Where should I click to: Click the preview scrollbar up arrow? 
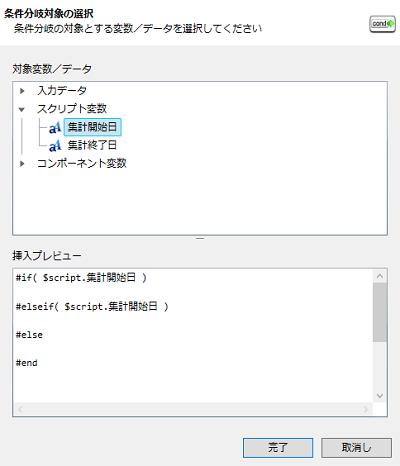click(380, 276)
